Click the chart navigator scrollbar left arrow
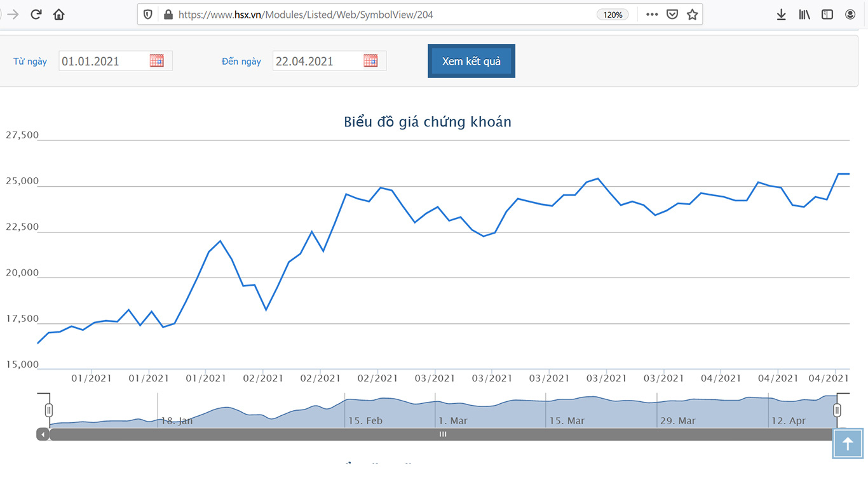The width and height of the screenshot is (868, 487). click(43, 435)
